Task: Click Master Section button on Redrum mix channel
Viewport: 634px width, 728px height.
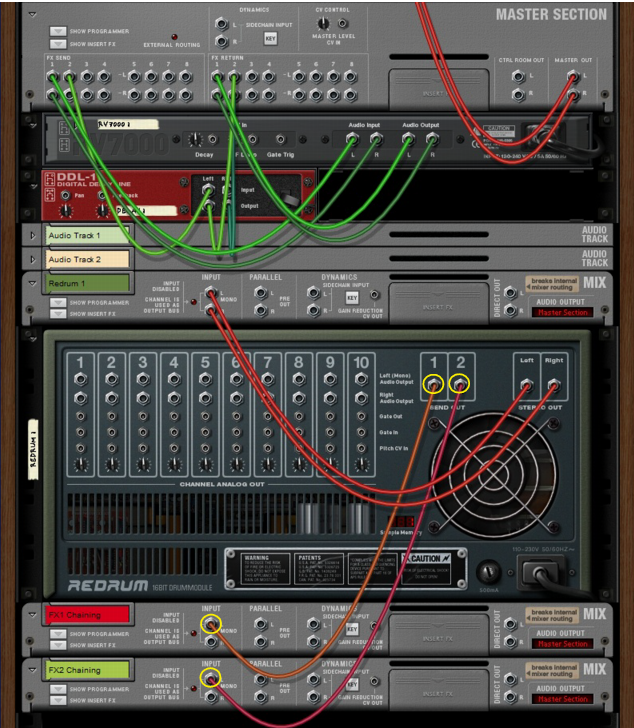Action: pyautogui.click(x=562, y=312)
